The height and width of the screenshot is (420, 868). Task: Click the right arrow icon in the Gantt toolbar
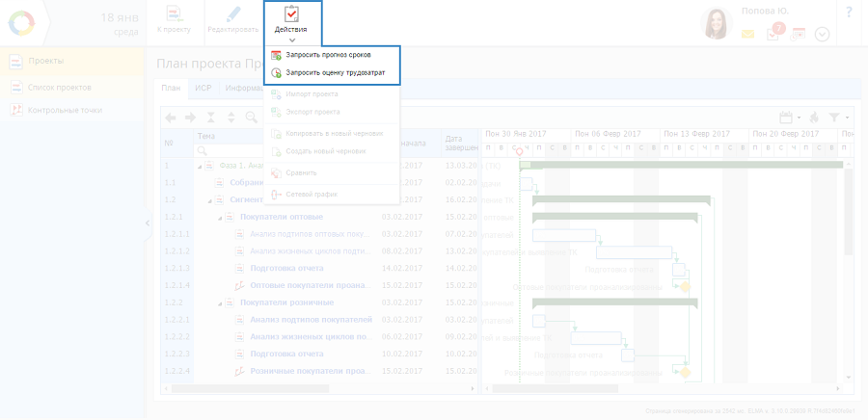click(x=190, y=118)
